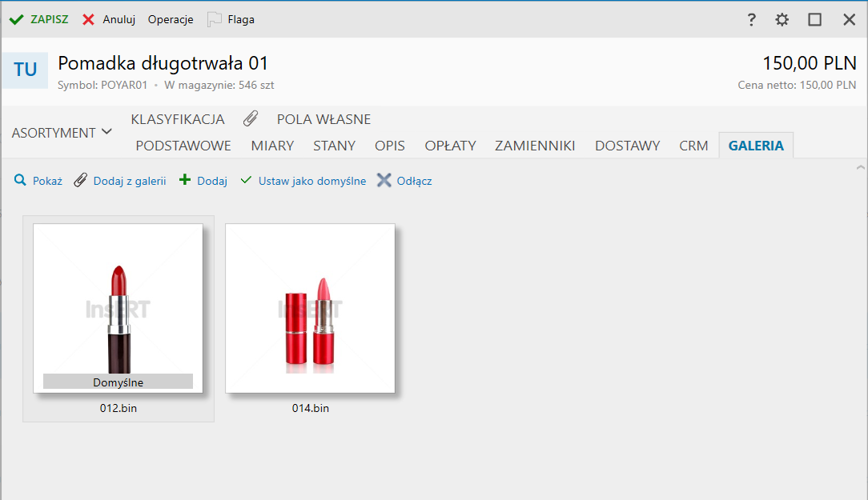This screenshot has width=868, height=500.
Task: Switch to the PODSTAWOWE tab
Action: tap(183, 146)
